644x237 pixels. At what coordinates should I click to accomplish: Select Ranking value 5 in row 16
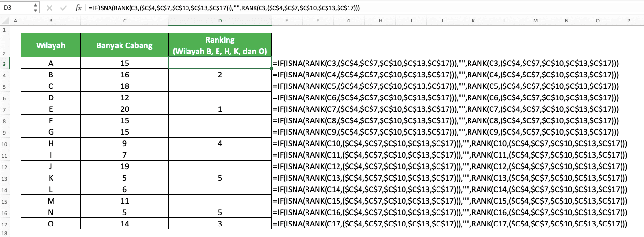click(x=220, y=213)
